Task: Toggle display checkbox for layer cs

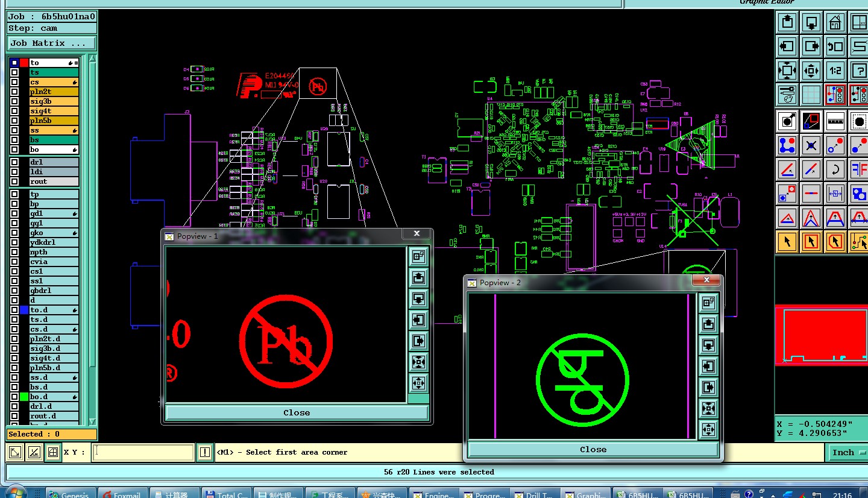Action: (x=14, y=82)
